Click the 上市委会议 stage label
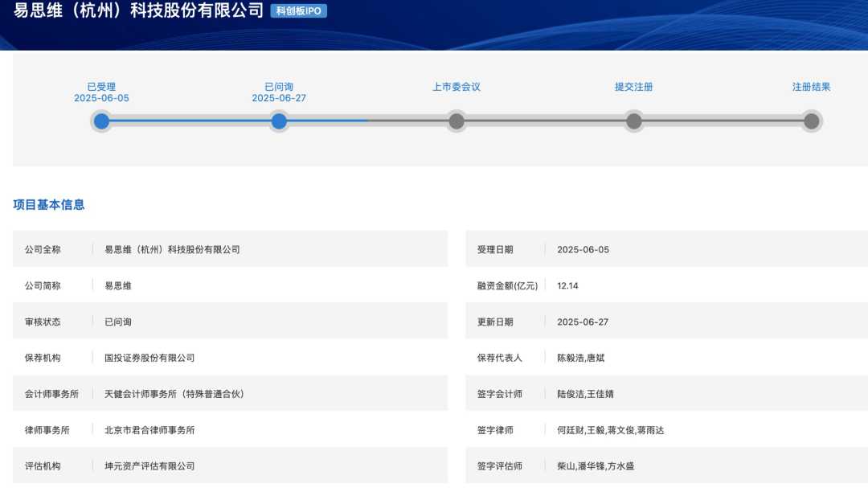868x488 pixels. (x=457, y=87)
